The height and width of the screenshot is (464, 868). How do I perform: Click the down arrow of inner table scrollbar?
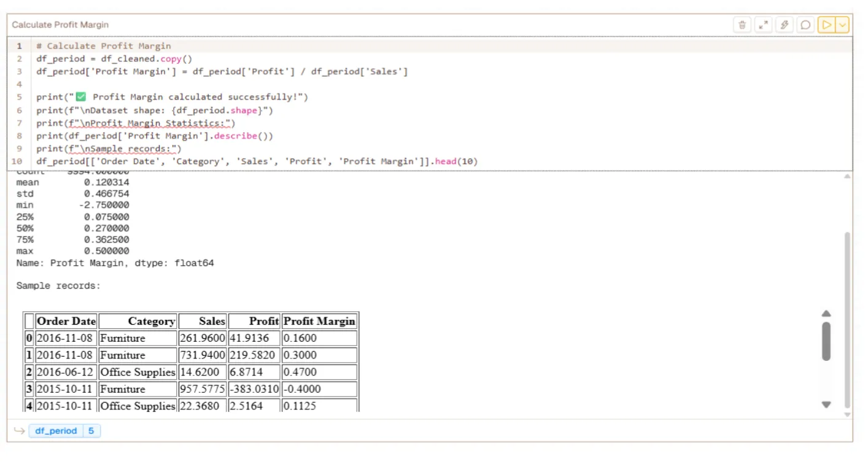tap(826, 404)
